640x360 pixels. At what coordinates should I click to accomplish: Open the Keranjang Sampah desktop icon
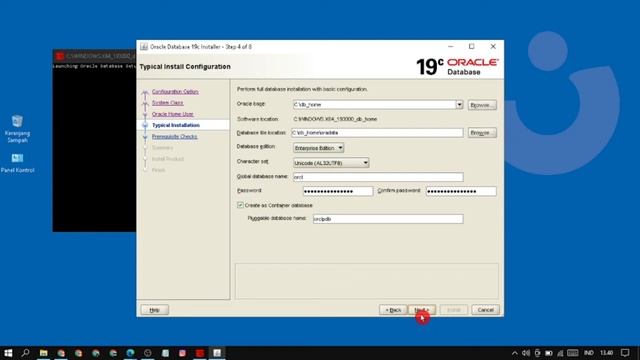click(17, 129)
